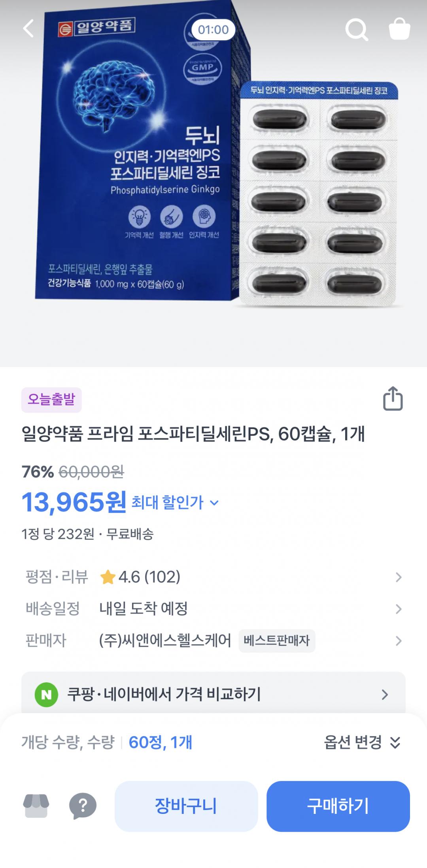Open the seller store icon
Image resolution: width=427 pixels, height=868 pixels.
tap(36, 805)
